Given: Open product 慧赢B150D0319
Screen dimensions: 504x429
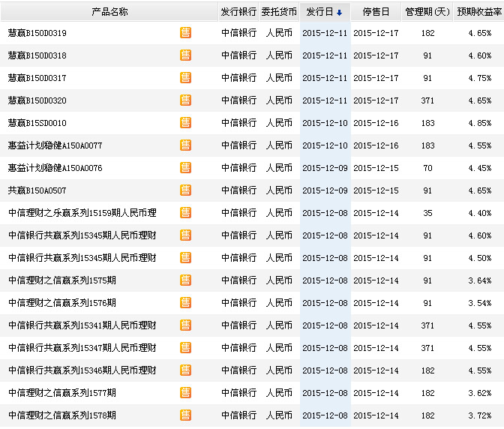Looking at the screenshot, I should point(37,33).
